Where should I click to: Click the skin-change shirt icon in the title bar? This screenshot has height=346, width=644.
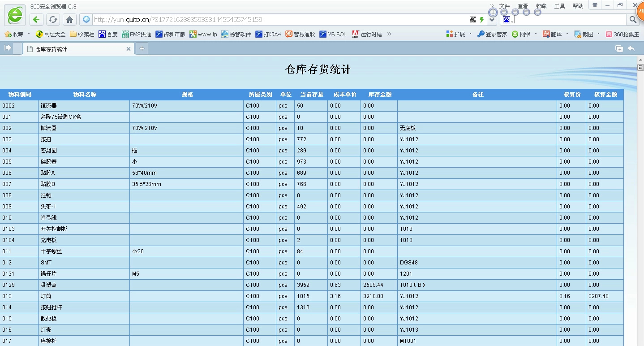[595, 5]
